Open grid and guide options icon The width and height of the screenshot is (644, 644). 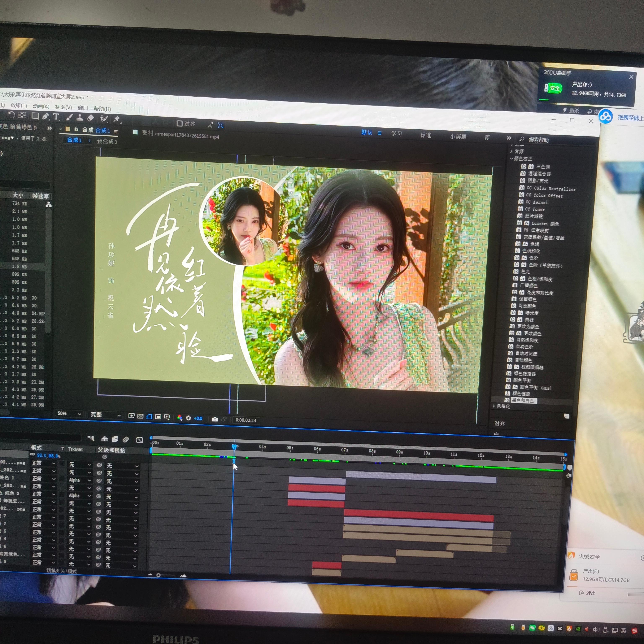tap(167, 417)
